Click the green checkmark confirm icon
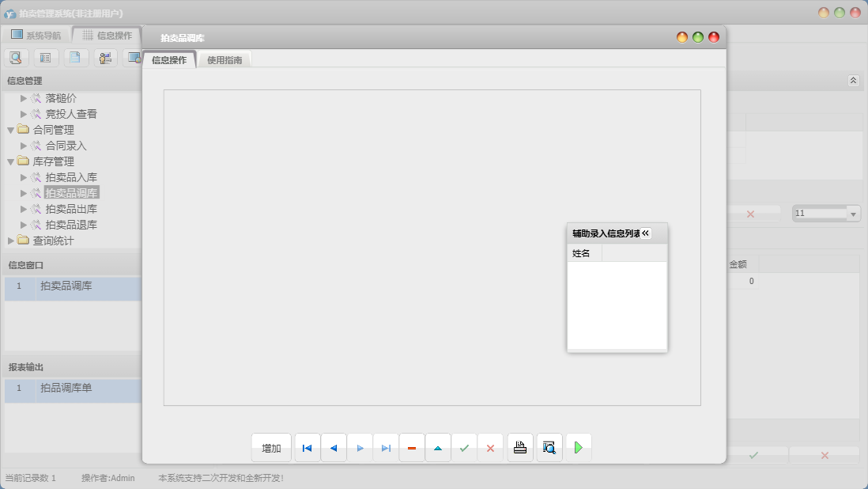Screen dimensions: 868x489 point(464,448)
